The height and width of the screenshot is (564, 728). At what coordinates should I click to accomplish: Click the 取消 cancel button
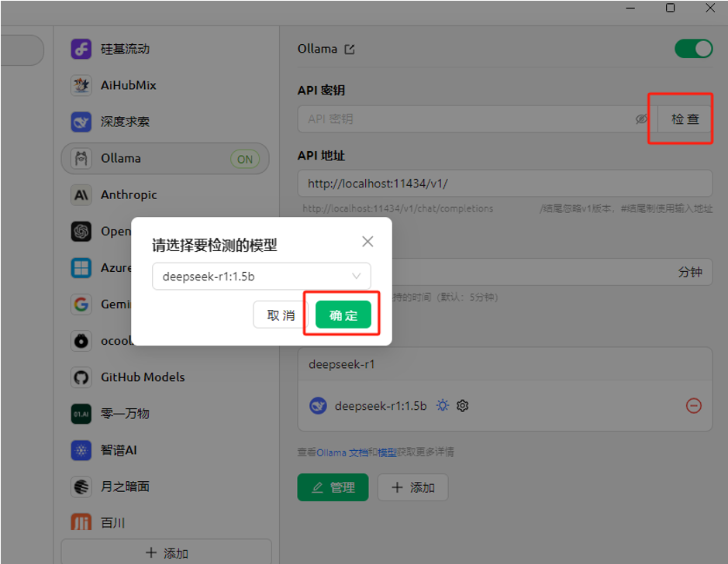pyautogui.click(x=281, y=315)
